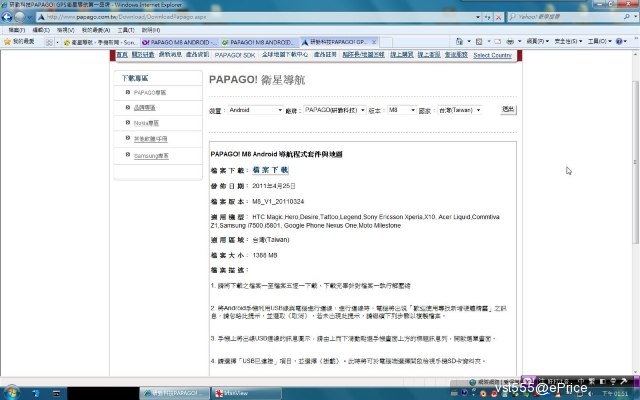
Task: Open the 首頁 site navigation link
Action: click(122, 55)
